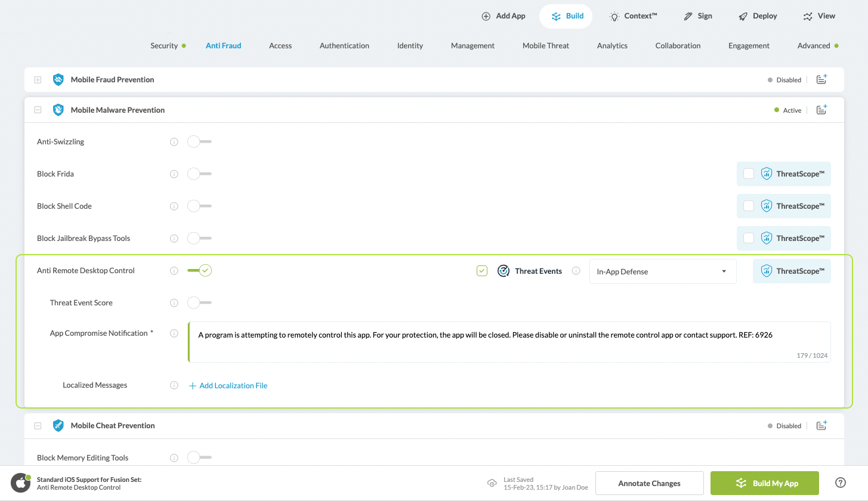Open the In-App Defense dropdown
This screenshot has height=501, width=868.
coord(662,271)
